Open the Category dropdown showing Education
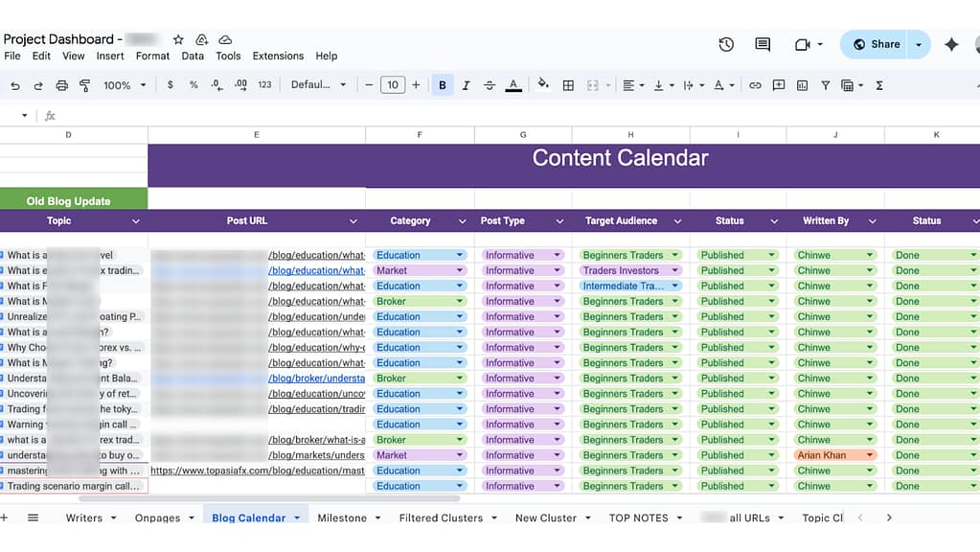Viewport: 980px width, 552px height. click(x=461, y=254)
